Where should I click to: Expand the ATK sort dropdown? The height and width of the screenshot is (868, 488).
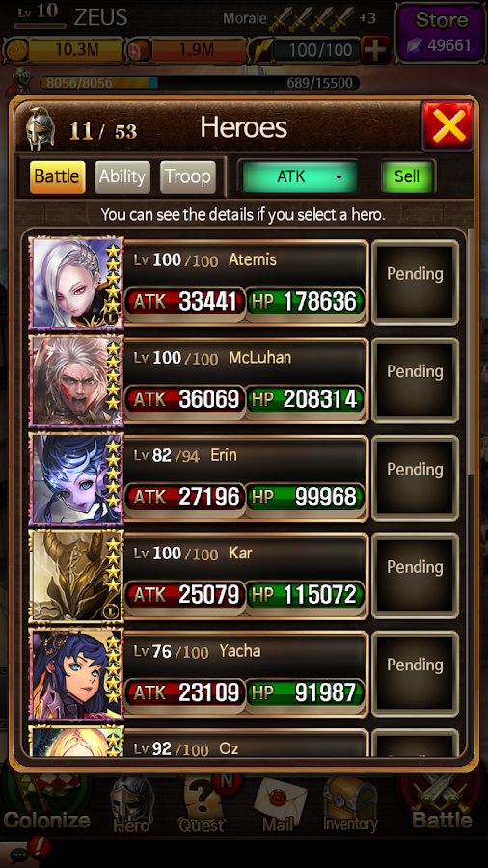(299, 176)
